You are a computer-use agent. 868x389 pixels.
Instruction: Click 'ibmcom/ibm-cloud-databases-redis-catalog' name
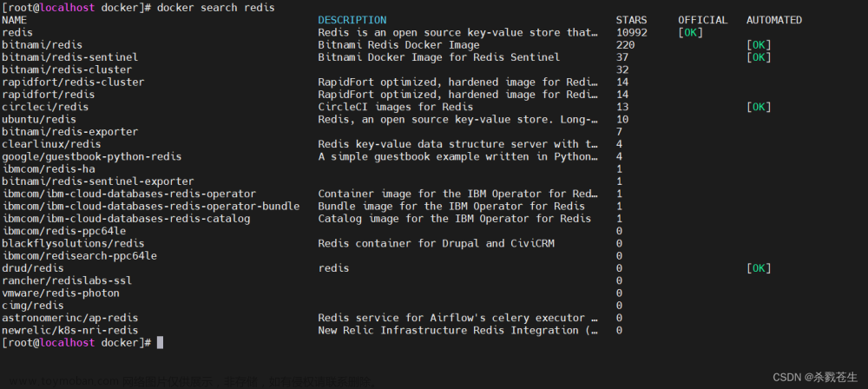point(126,219)
